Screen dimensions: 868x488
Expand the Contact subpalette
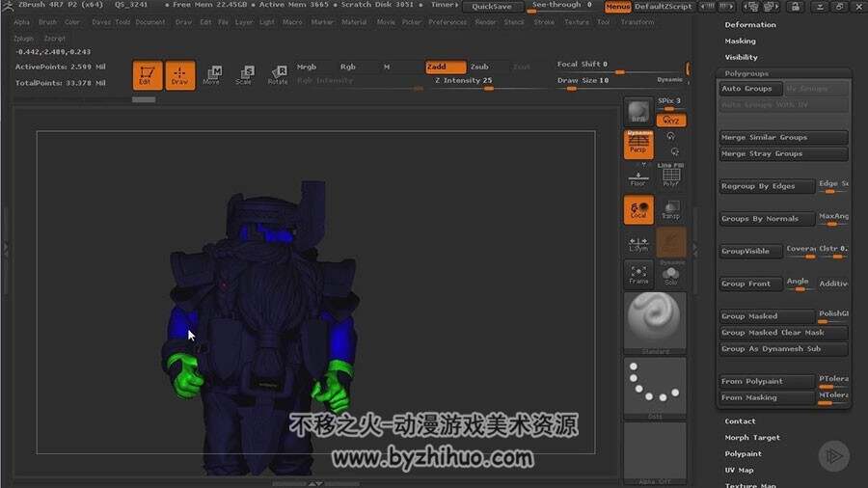tap(740, 421)
